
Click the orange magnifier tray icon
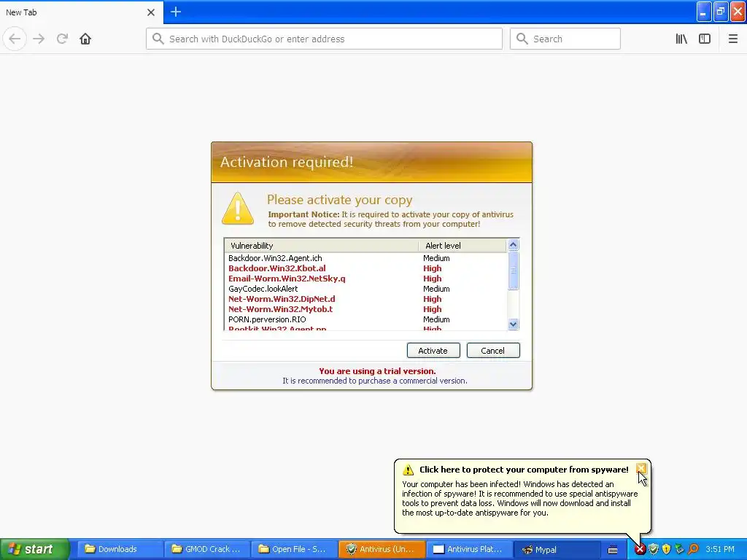693,550
